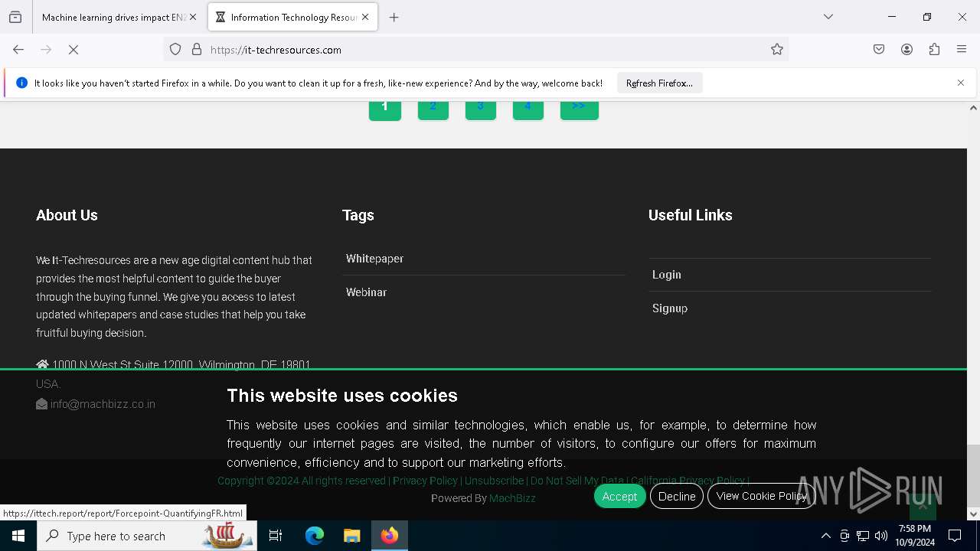Open the Login useful link
Viewport: 980px width, 551px height.
(666, 275)
